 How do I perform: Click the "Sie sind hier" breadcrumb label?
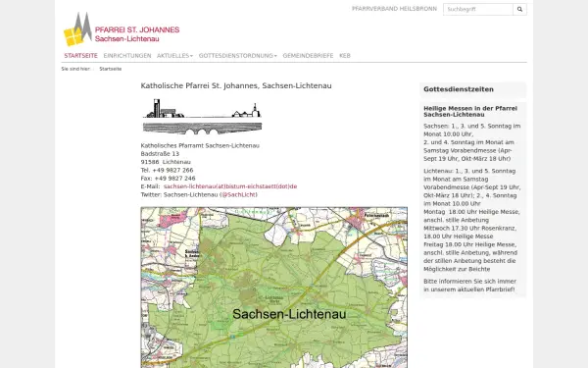pos(76,69)
